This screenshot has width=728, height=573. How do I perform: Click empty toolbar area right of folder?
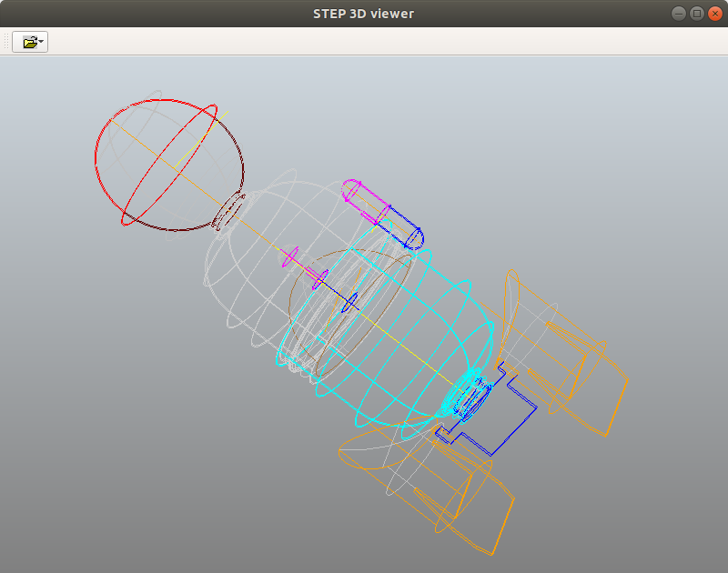tap(385, 42)
